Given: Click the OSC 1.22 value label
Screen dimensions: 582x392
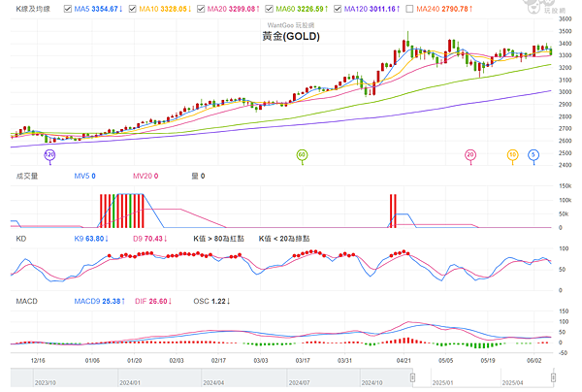Looking at the screenshot, I should (x=211, y=301).
